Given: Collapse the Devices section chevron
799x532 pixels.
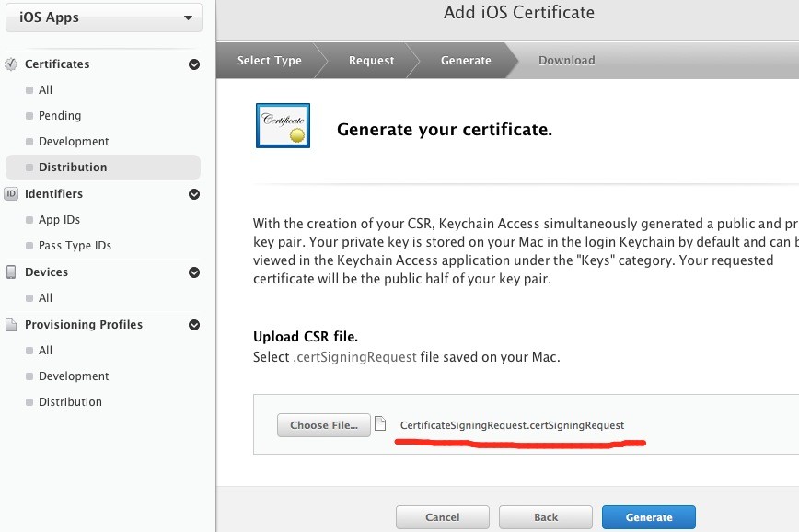Looking at the screenshot, I should click(194, 272).
